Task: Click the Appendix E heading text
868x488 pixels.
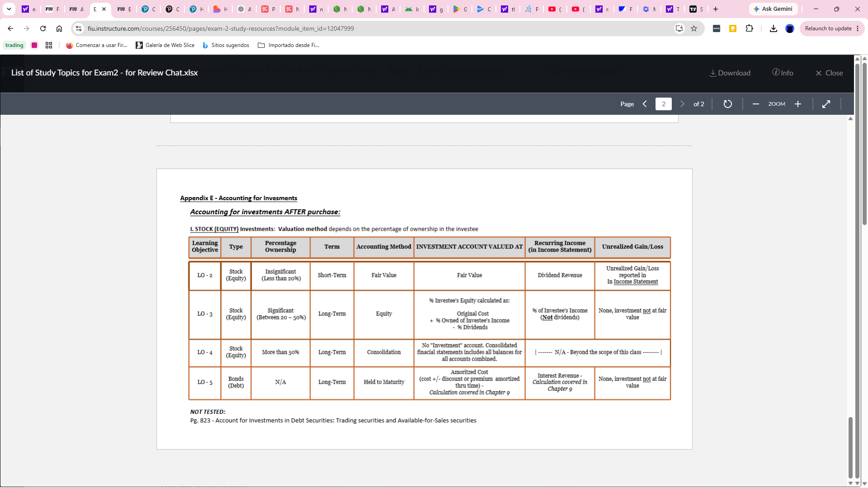Action: 238,198
